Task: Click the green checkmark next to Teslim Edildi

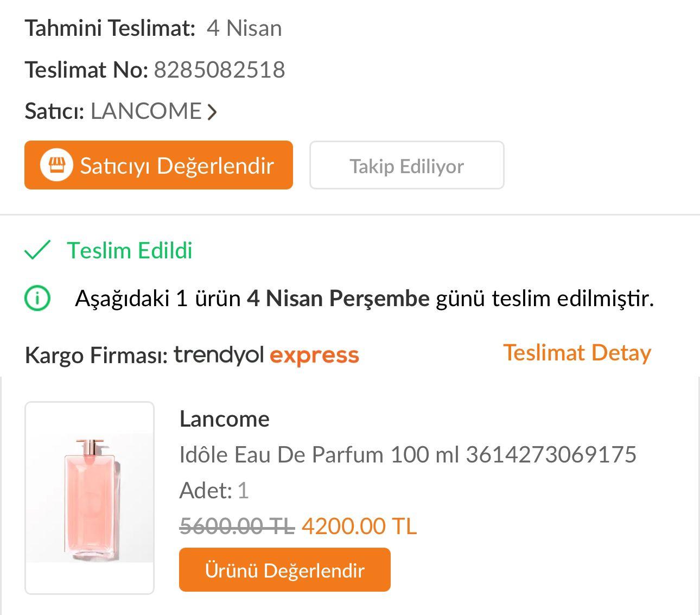Action: point(36,250)
